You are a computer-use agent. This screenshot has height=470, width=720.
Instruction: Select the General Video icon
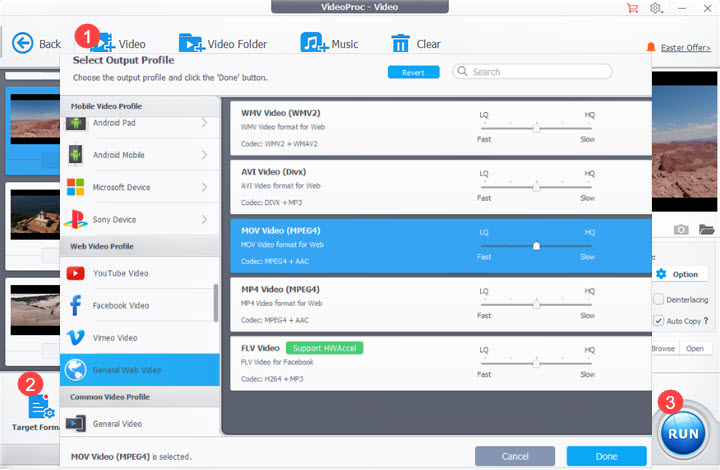pos(75,423)
